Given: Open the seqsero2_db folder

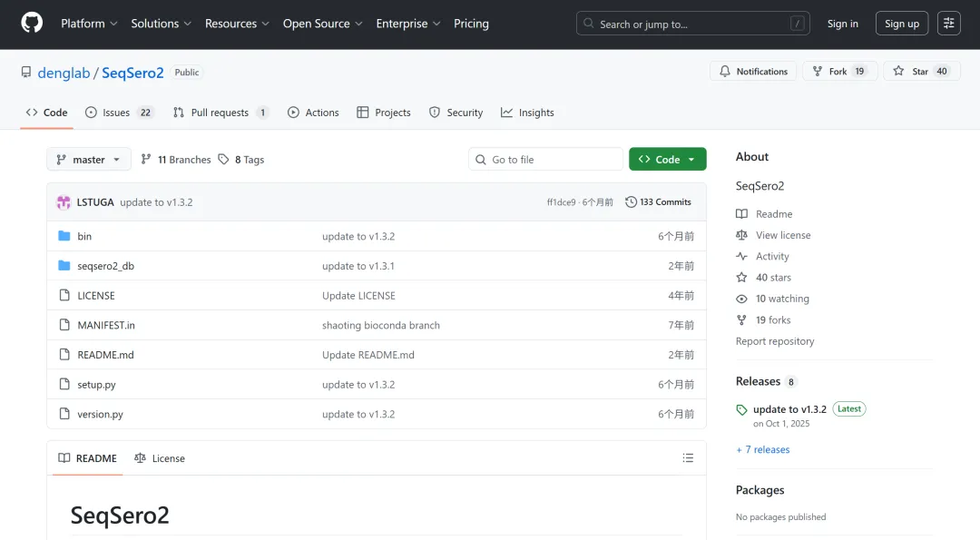Looking at the screenshot, I should [x=105, y=266].
